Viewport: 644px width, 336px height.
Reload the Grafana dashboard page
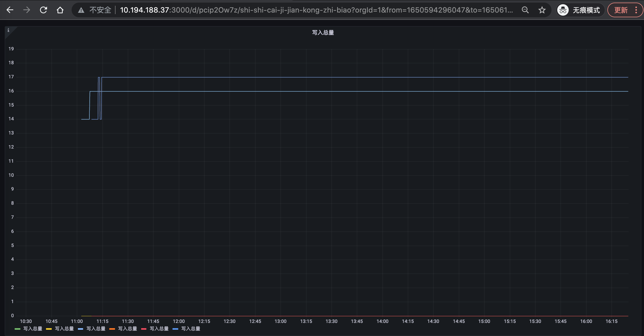coord(43,10)
